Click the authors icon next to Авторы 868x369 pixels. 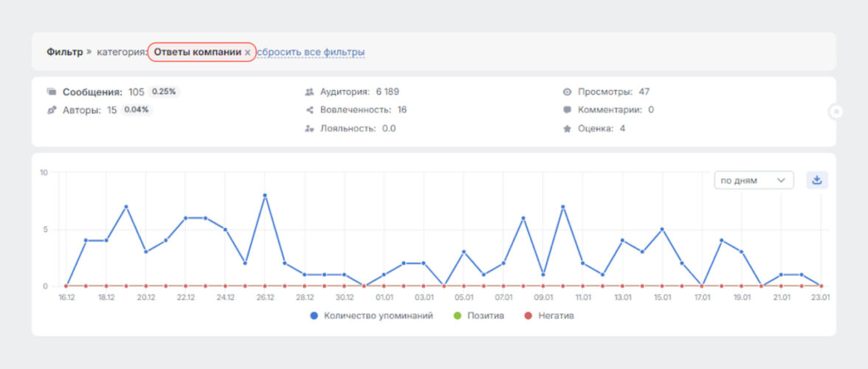coord(52,110)
